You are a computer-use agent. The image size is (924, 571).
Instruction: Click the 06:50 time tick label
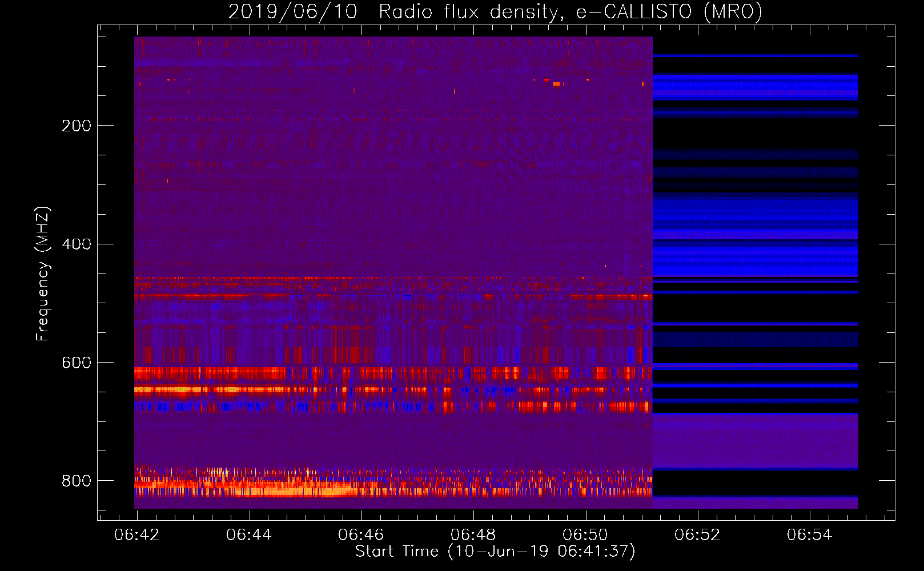(x=585, y=535)
